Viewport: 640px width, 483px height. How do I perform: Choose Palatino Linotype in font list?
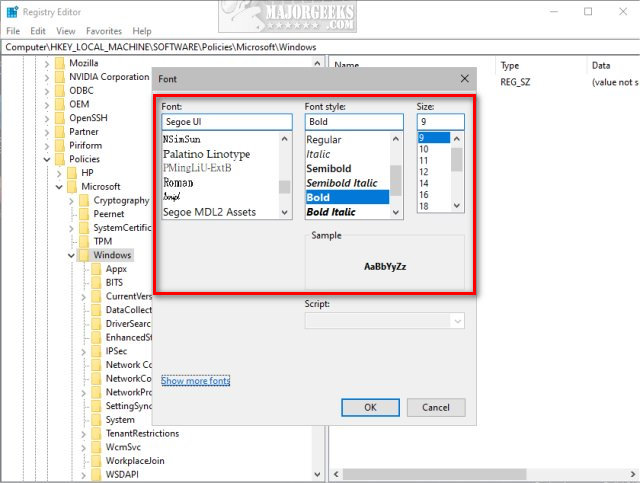(x=207, y=154)
